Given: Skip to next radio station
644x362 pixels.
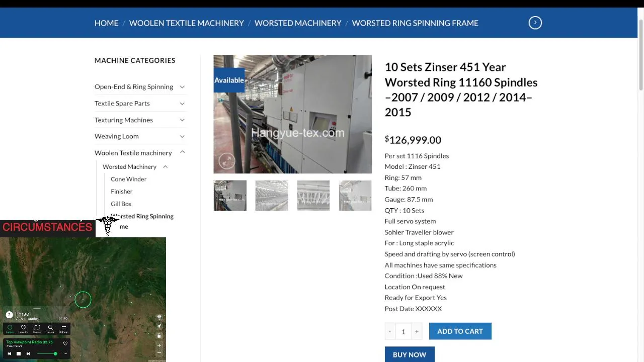Looking at the screenshot, I should (28, 353).
